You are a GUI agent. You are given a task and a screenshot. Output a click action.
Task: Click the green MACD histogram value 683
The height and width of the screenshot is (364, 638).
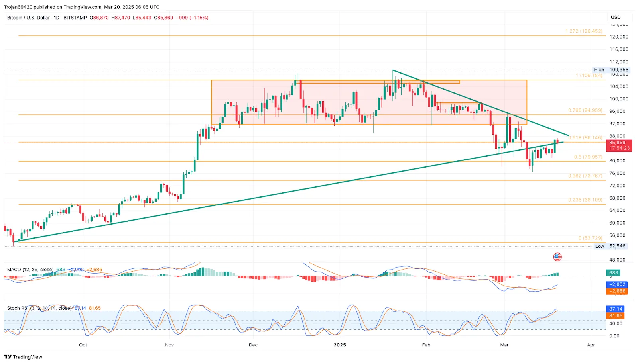(614, 273)
